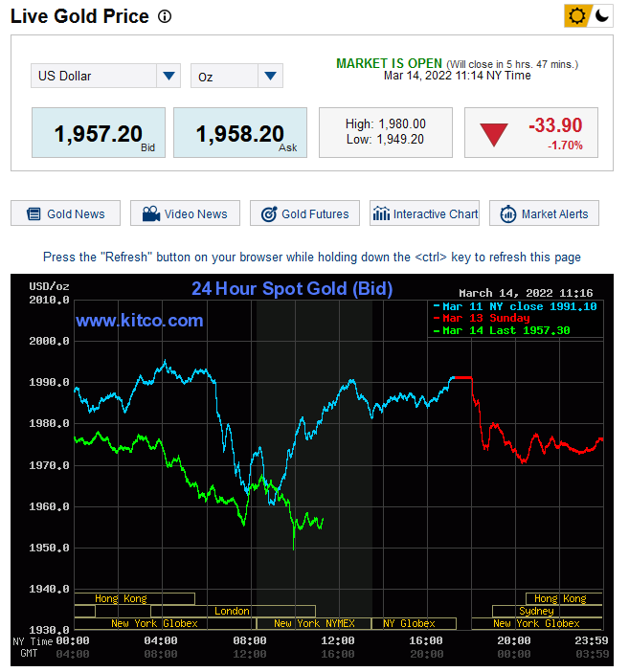The height and width of the screenshot is (672, 629).
Task: Open the Market Alerts button
Action: coord(544,213)
